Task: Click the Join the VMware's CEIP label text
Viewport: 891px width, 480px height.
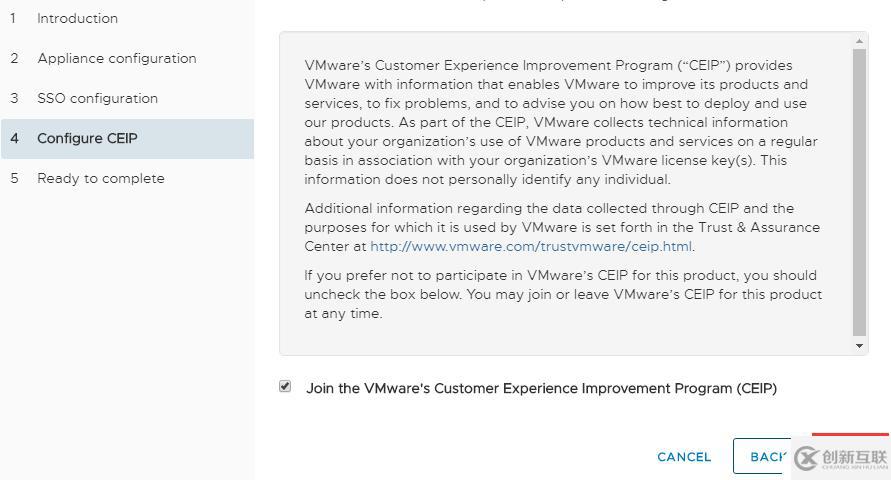Action: [541, 389]
